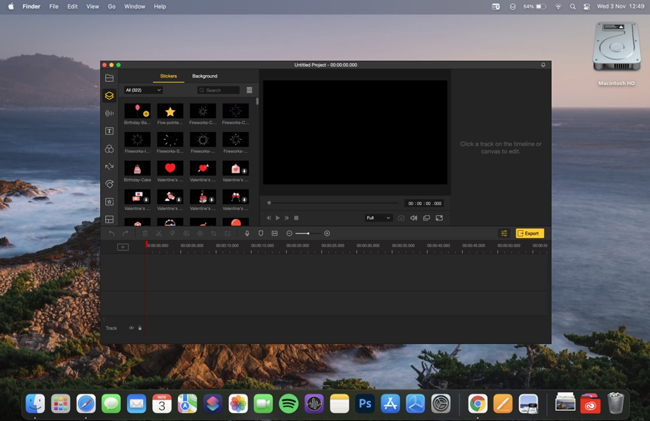Click the preview playback progress slider
This screenshot has height=421, width=650.
(x=333, y=203)
